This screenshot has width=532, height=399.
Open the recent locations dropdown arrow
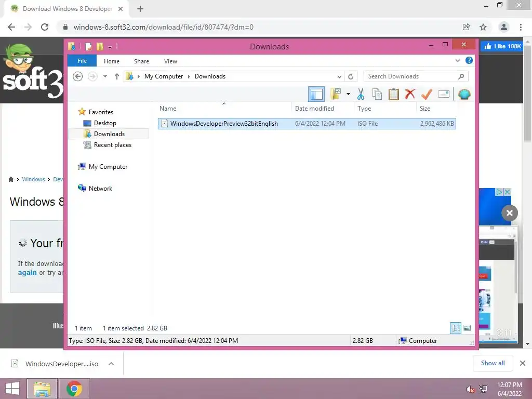[x=105, y=76]
